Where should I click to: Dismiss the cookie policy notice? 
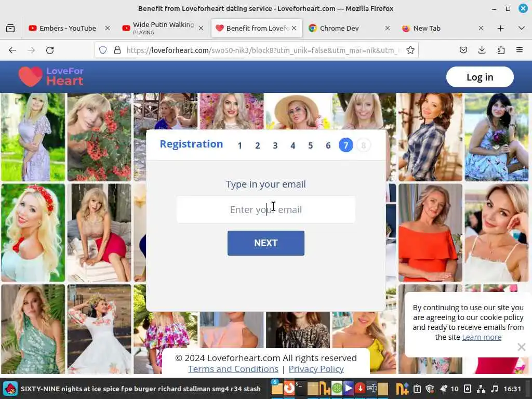(x=522, y=347)
